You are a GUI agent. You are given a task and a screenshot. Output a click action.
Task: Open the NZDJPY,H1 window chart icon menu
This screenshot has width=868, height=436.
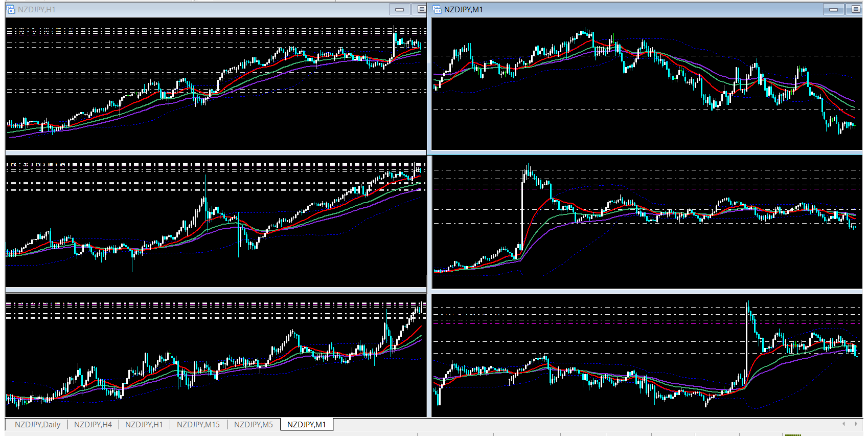pos(11,9)
